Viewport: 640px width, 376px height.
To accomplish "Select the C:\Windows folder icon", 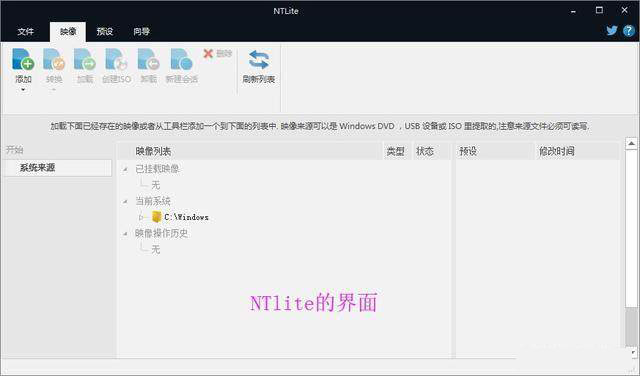I will coord(156,217).
